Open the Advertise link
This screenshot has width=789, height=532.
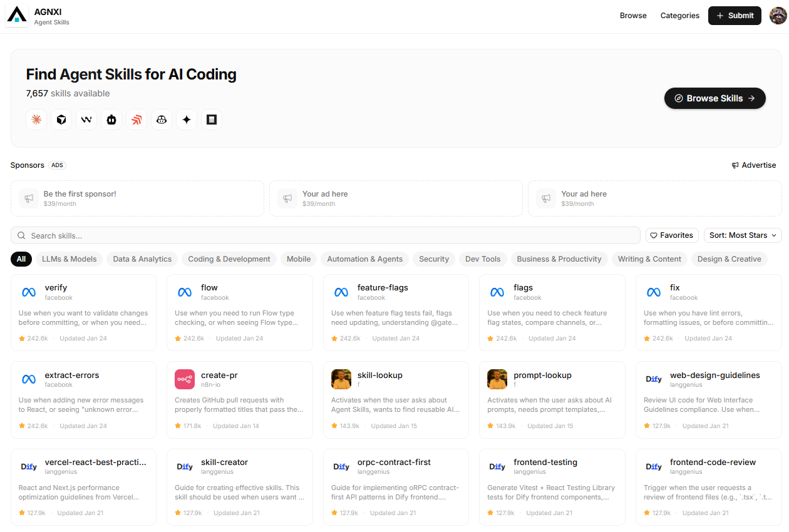[754, 165]
